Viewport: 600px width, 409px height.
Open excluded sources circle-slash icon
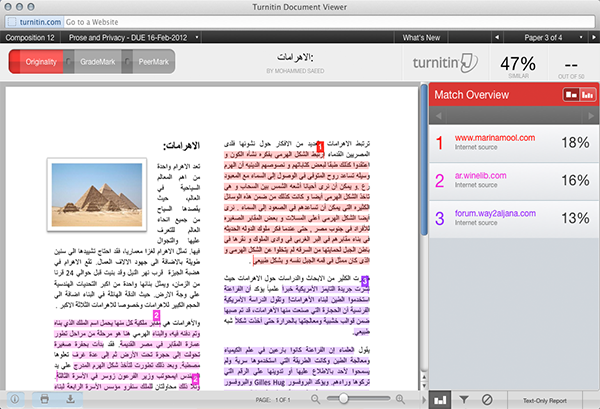[487, 400]
